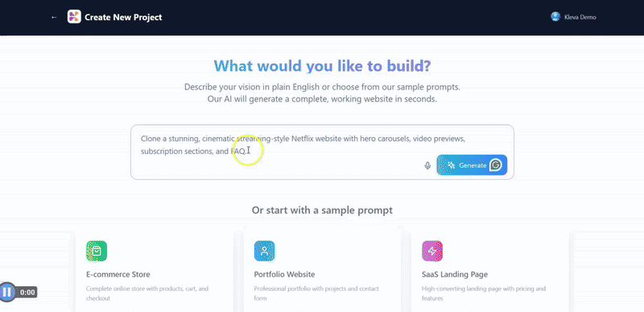Click the Kleva logo icon
The image size is (644, 312).
pos(74,17)
